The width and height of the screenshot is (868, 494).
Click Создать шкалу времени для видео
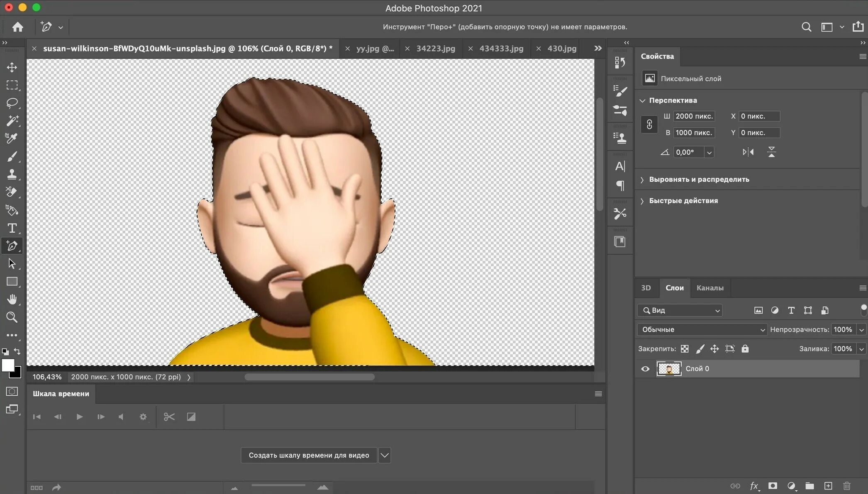click(x=309, y=455)
